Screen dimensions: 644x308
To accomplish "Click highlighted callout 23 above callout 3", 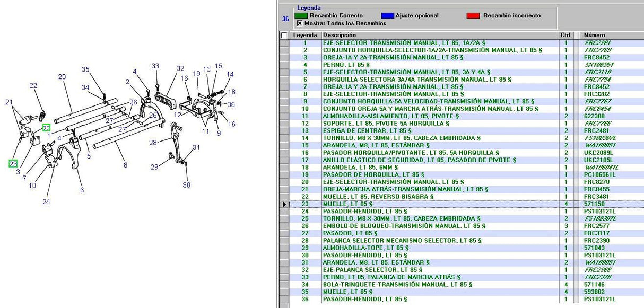I will (13, 164).
